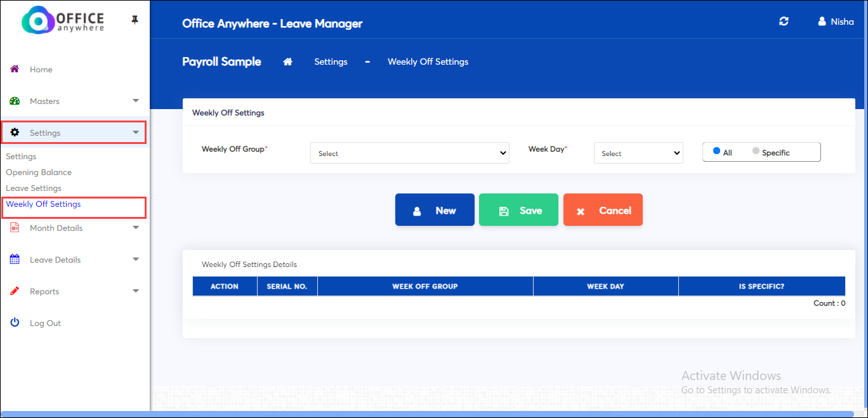Click the Weekly Off Settings breadcrumb
This screenshot has height=418, width=868.
pos(428,62)
